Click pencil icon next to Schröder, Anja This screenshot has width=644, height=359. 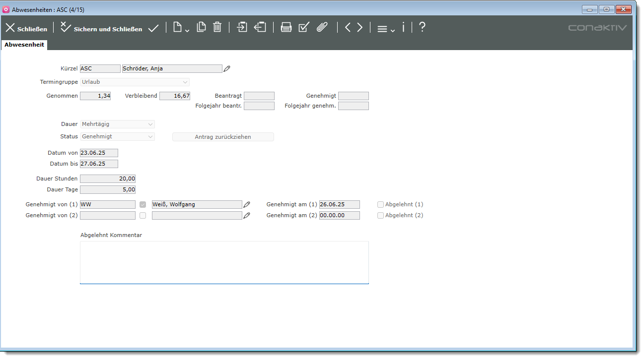pyautogui.click(x=227, y=69)
